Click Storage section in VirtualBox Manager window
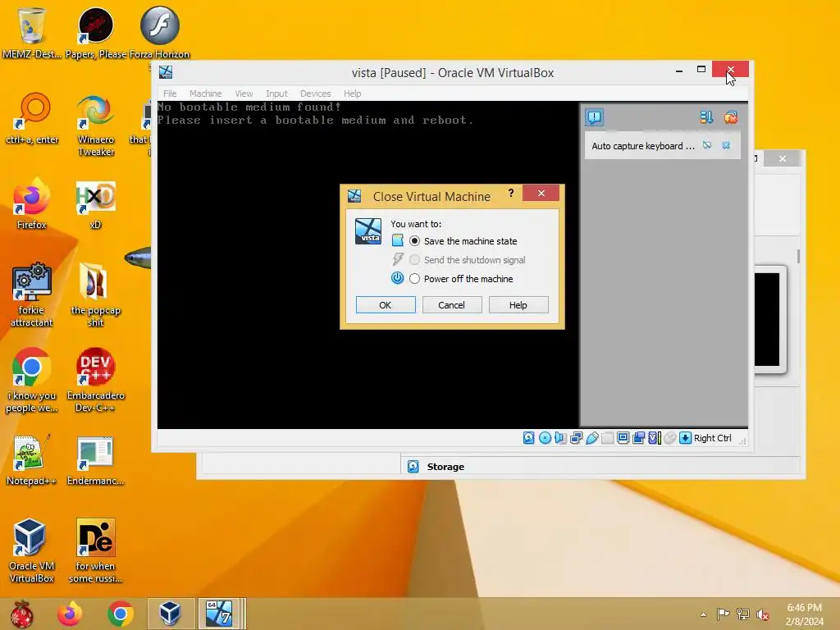The height and width of the screenshot is (630, 840). pos(445,467)
